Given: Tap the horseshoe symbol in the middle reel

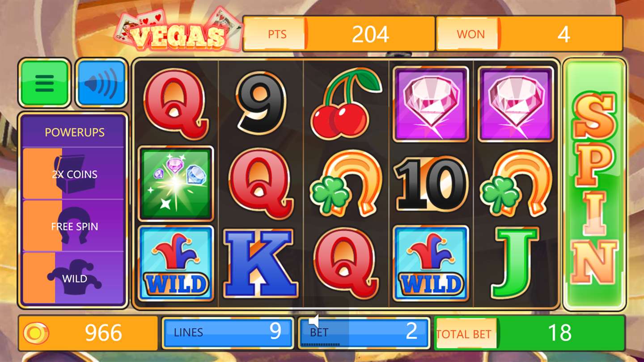Looking at the screenshot, I should pos(346,184).
